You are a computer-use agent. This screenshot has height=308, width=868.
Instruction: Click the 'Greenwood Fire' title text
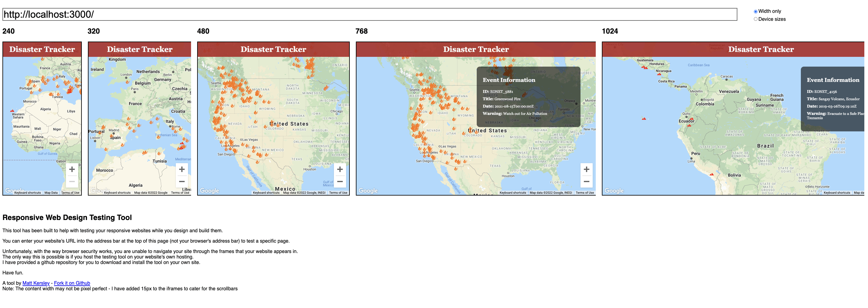[x=508, y=99]
